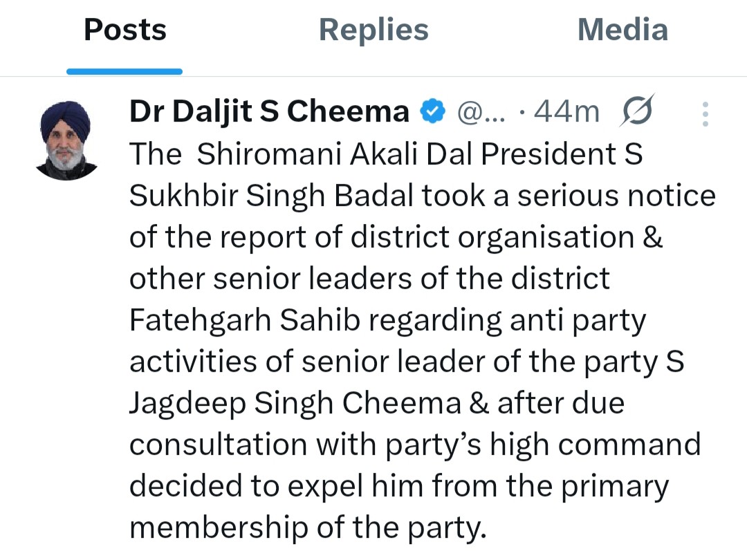Image resolution: width=747 pixels, height=560 pixels.
Task: Tap the blue indicator bar under Posts
Action: click(124, 71)
